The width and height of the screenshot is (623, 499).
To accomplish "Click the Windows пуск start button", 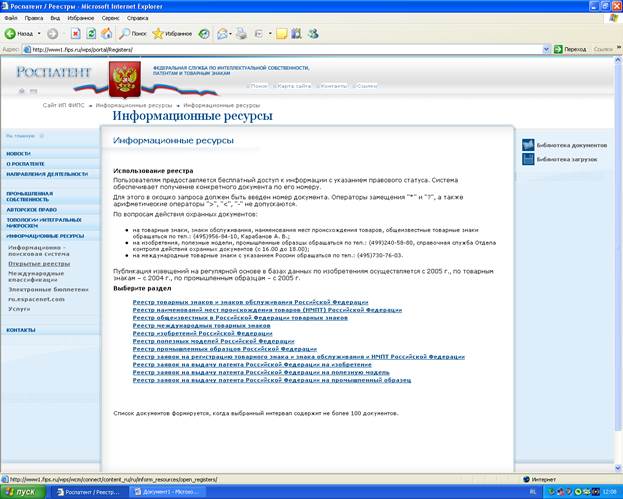I will 23,492.
